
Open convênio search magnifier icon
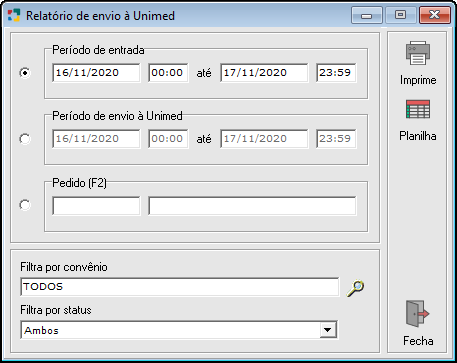(x=355, y=288)
